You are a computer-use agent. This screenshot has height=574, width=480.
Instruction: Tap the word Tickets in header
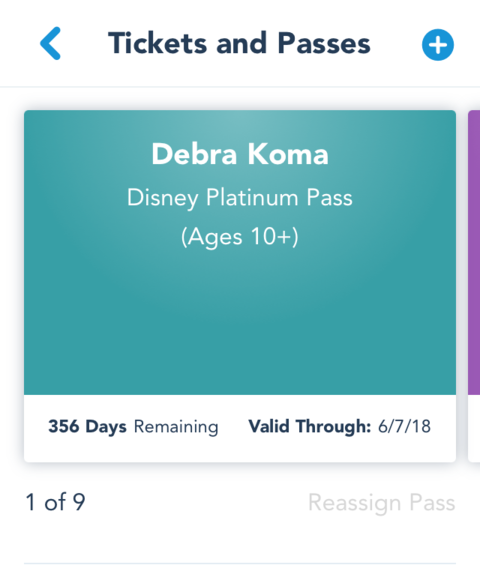pyautogui.click(x=158, y=43)
